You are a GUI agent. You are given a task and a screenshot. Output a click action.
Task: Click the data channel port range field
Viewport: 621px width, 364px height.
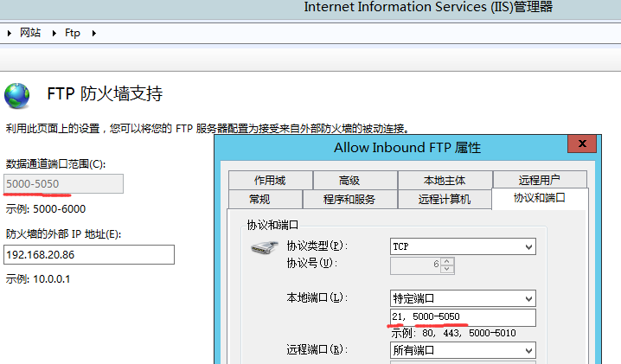click(x=63, y=184)
